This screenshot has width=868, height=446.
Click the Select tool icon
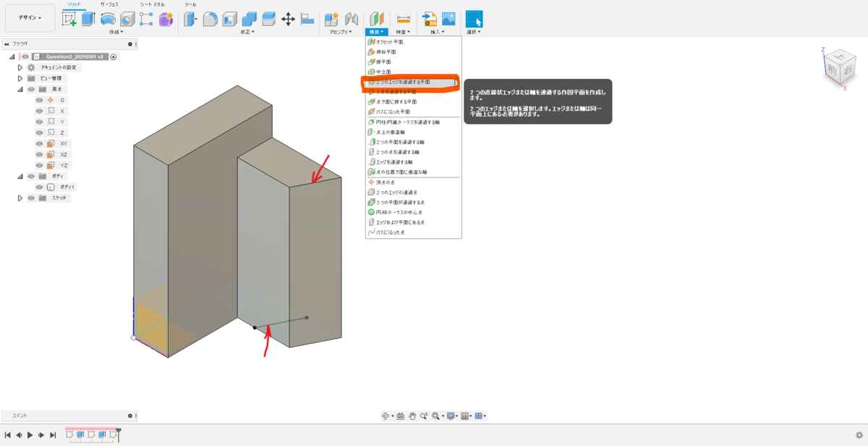(x=474, y=20)
